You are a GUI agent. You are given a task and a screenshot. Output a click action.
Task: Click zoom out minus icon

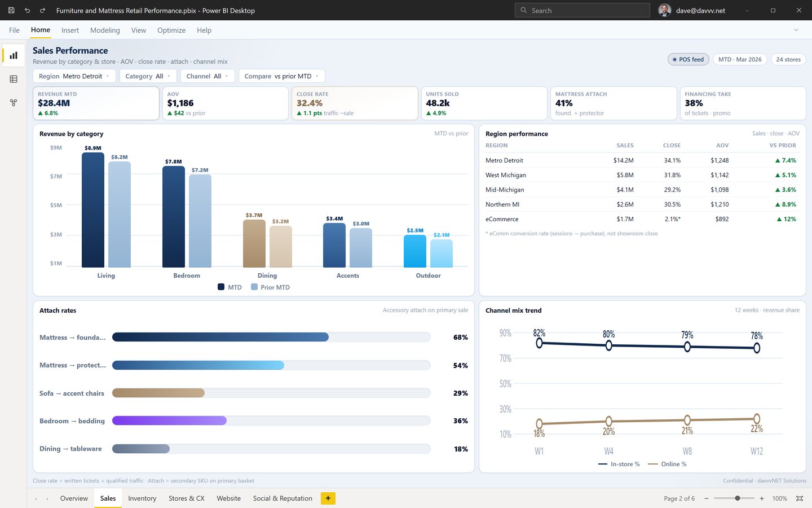pyautogui.click(x=707, y=498)
